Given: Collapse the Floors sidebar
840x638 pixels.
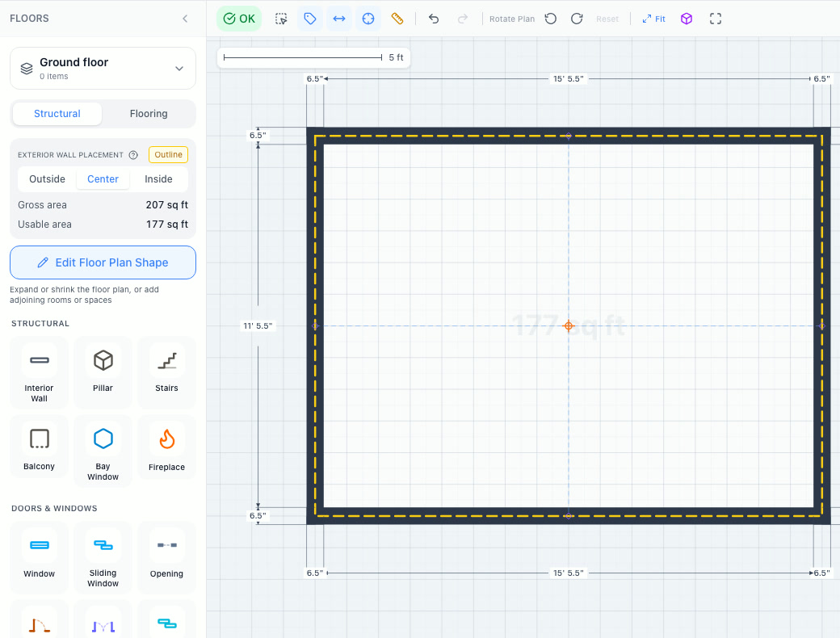Looking at the screenshot, I should coord(185,19).
